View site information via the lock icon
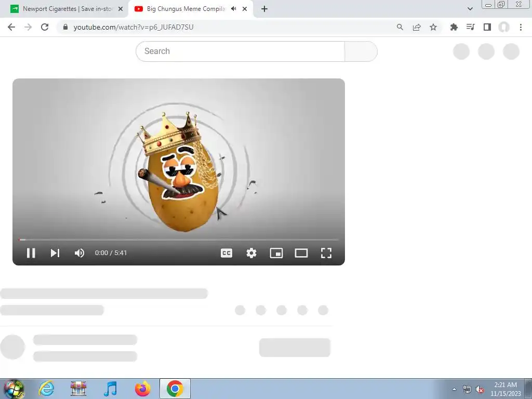This screenshot has width=532, height=399. click(65, 27)
